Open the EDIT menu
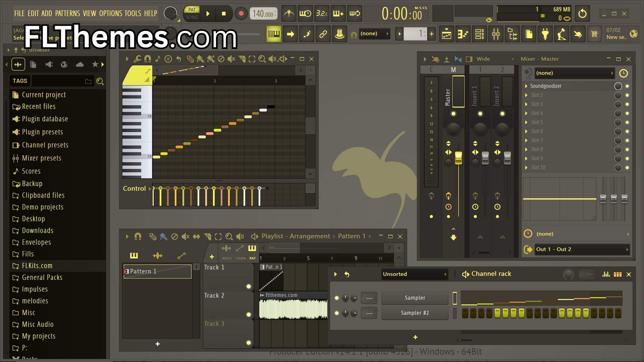 34,13
